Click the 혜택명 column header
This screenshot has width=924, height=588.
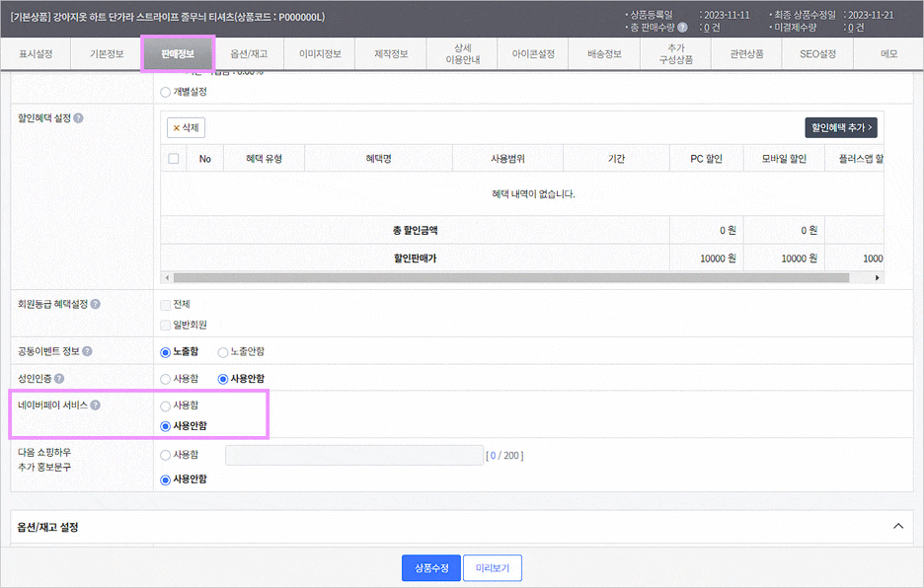tap(378, 159)
